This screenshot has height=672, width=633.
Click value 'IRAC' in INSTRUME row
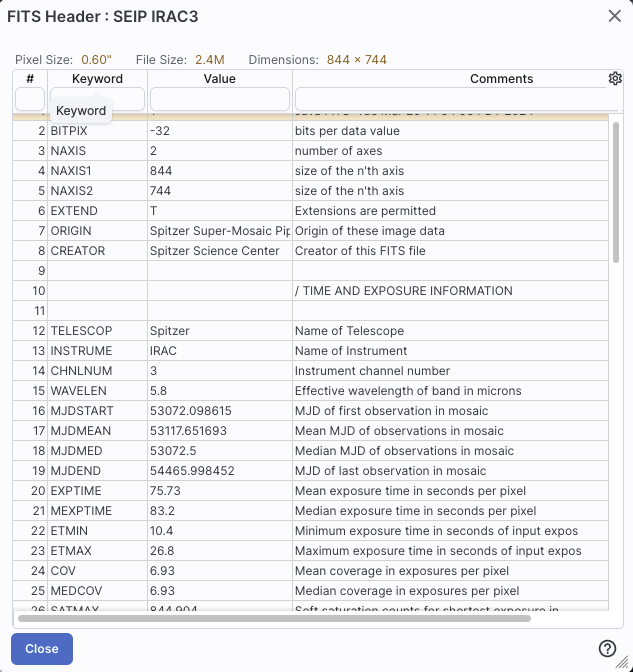pos(163,351)
